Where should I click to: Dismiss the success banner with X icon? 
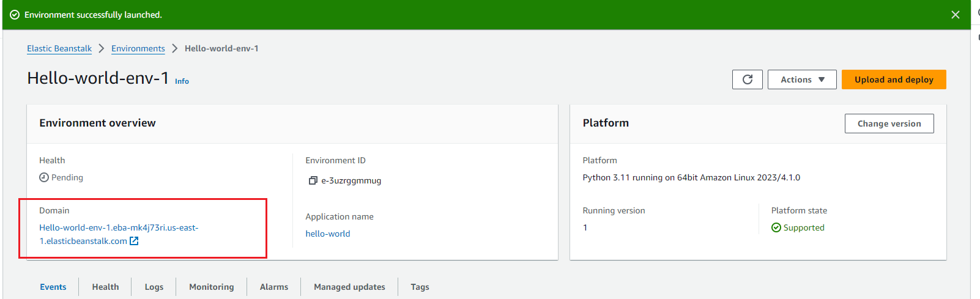955,15
